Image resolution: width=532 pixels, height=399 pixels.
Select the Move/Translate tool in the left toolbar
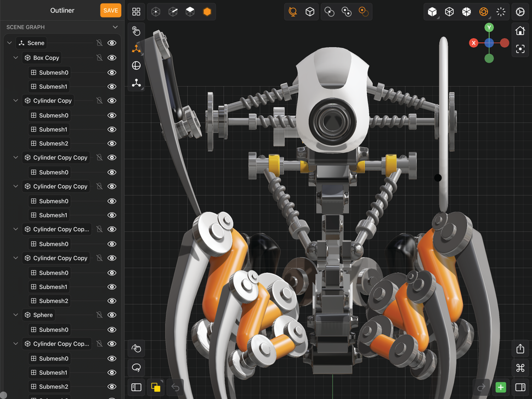136,49
